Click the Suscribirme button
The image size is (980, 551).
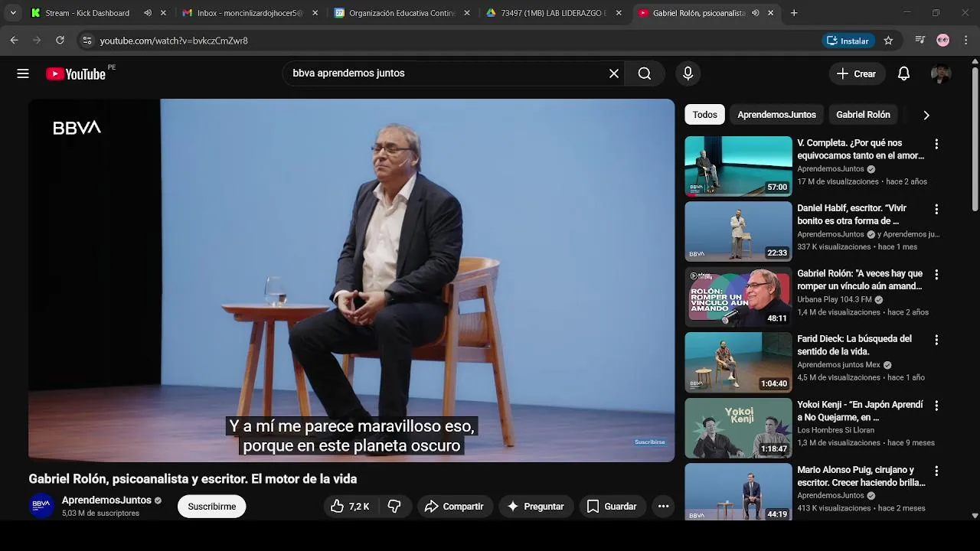coord(212,506)
